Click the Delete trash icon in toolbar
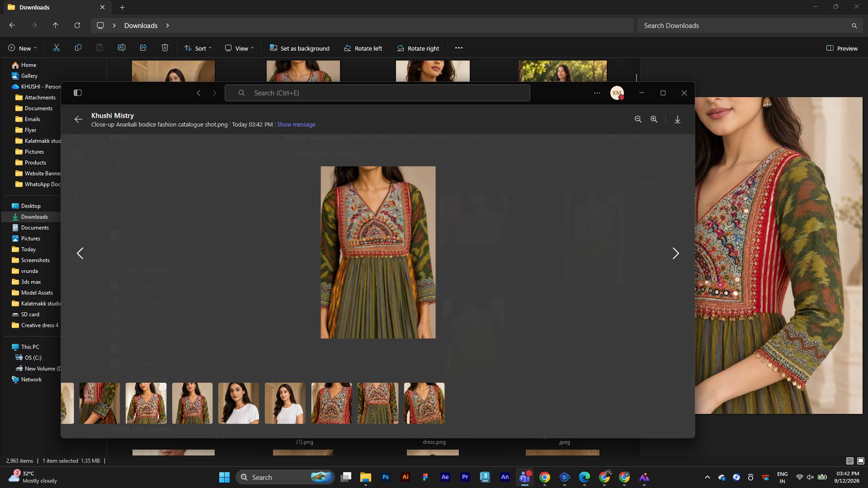The height and width of the screenshot is (488, 868). click(165, 48)
